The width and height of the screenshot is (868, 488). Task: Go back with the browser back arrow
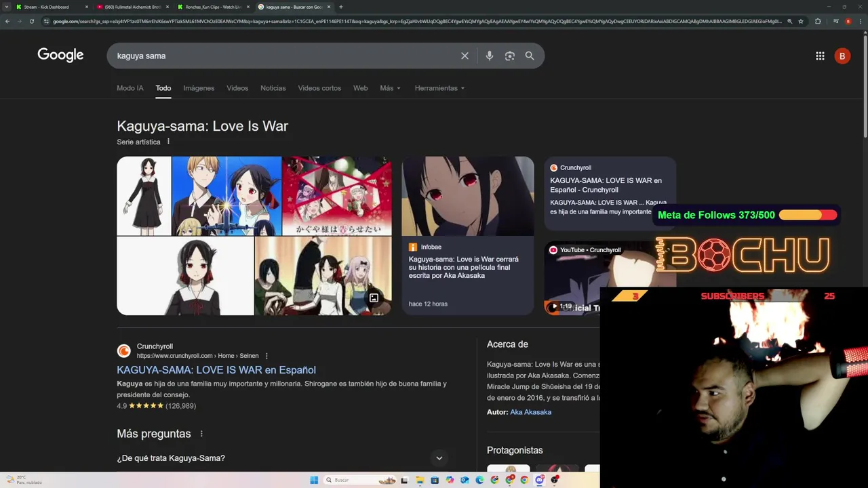(x=7, y=21)
